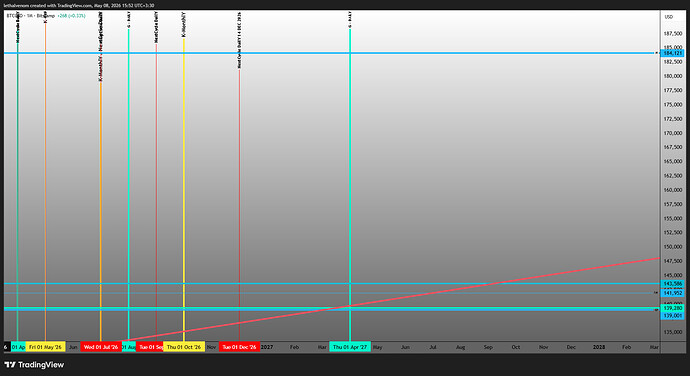Click the 184,121 price label

tap(672, 53)
